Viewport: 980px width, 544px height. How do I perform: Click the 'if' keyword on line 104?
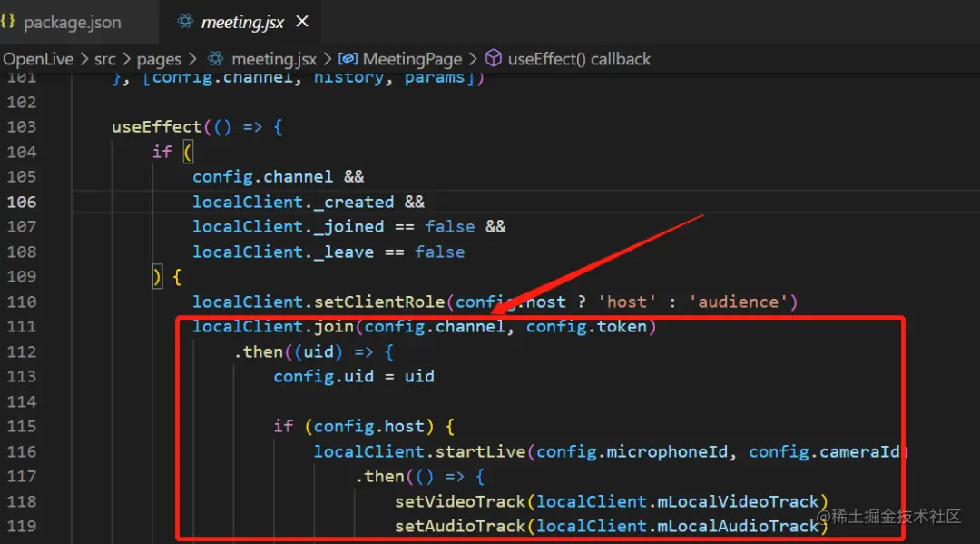click(x=162, y=152)
